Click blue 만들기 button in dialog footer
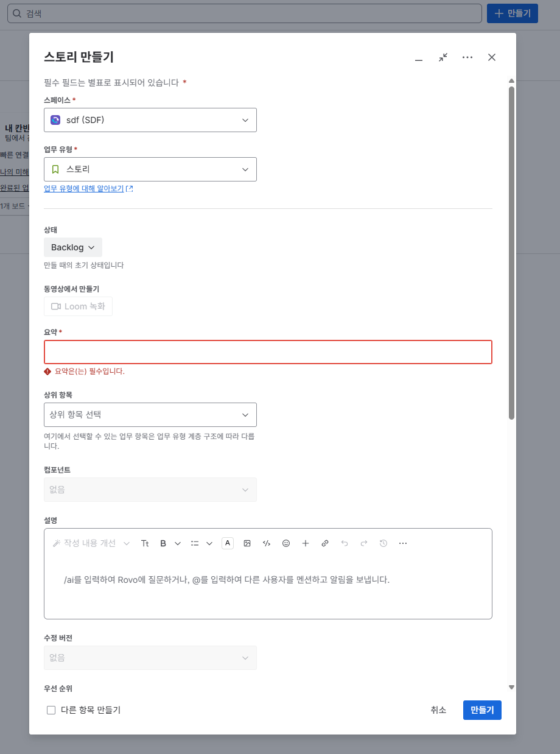Viewport: 560px width, 754px height. click(482, 710)
